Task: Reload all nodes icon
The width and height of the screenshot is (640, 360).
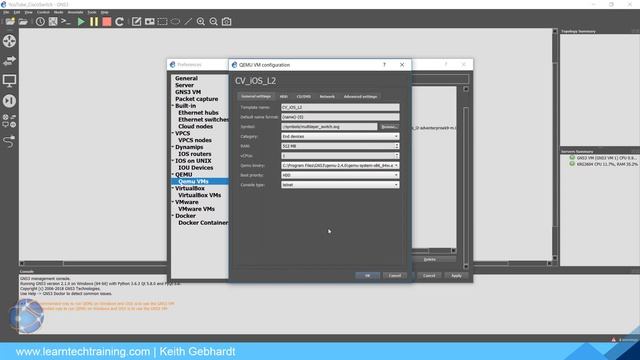Action: click(x=119, y=22)
